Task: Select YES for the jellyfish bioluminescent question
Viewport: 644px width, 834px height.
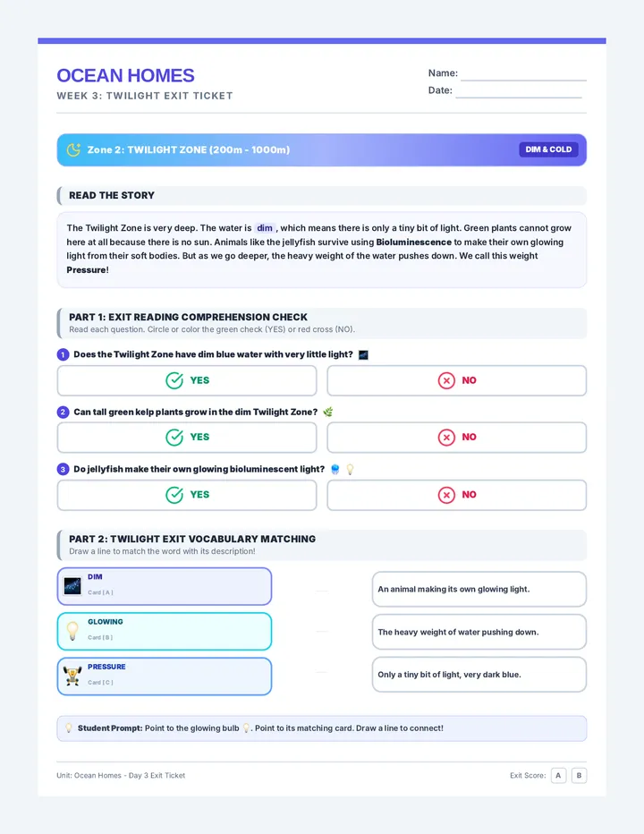Action: point(187,495)
